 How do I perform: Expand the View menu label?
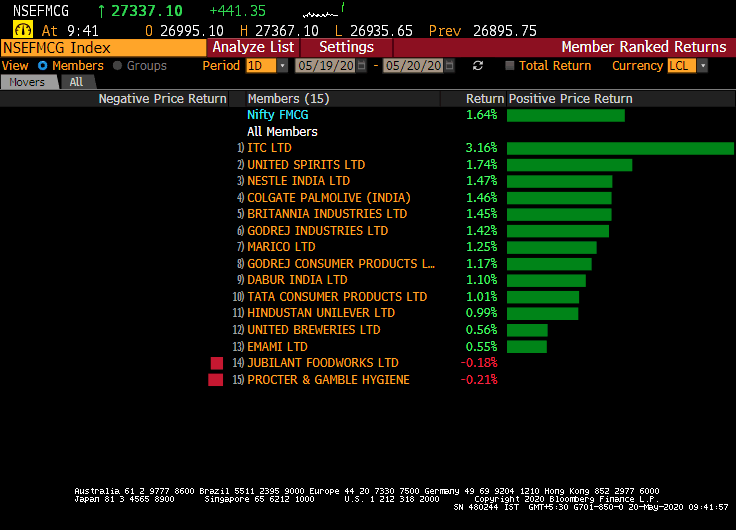click(15, 66)
